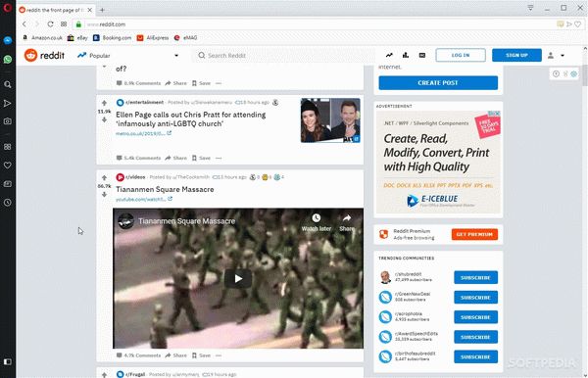This screenshot has width=588, height=378.
Task: Open the snapshot camera in the sidebar
Action: point(8,121)
